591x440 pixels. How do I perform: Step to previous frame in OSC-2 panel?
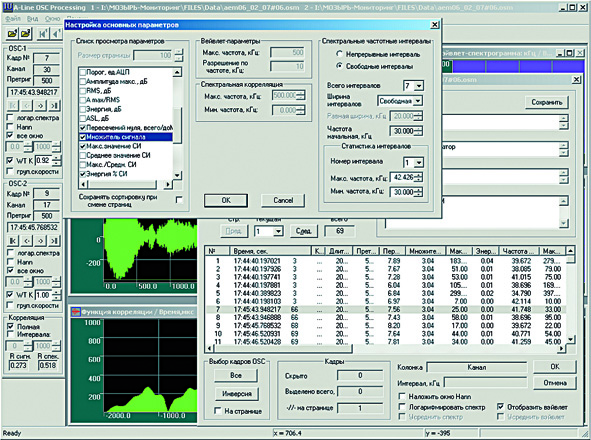(27, 241)
